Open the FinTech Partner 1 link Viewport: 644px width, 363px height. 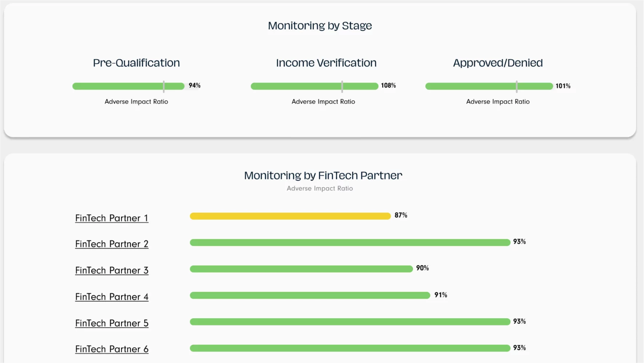click(x=112, y=218)
